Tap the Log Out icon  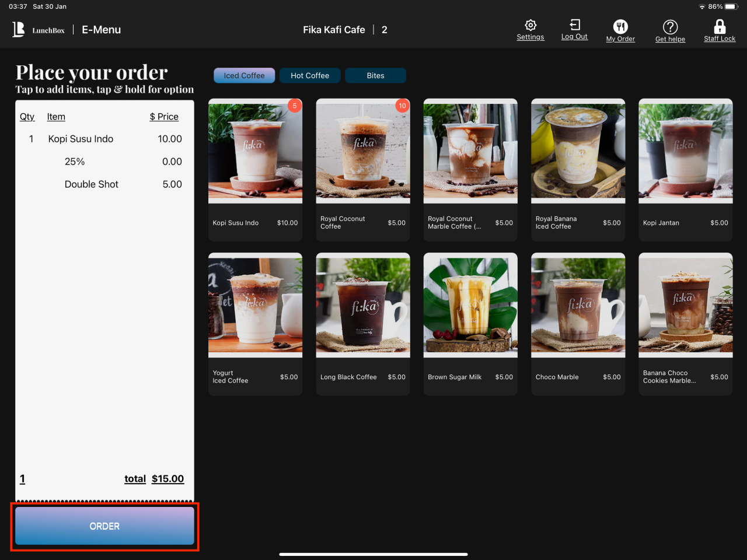tap(575, 24)
